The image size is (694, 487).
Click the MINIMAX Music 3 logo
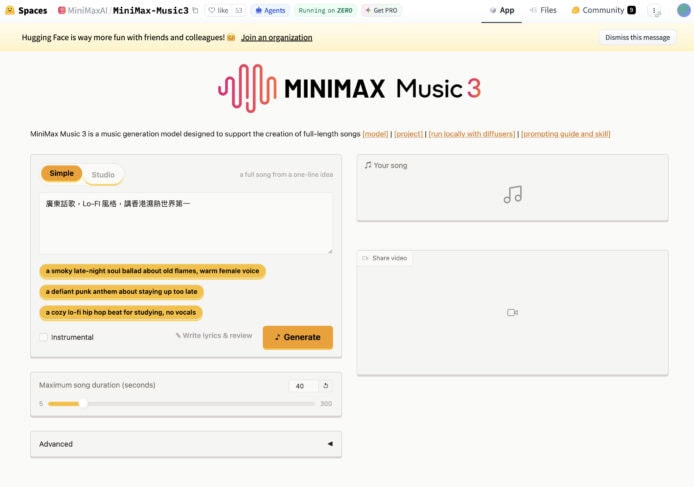click(x=349, y=88)
